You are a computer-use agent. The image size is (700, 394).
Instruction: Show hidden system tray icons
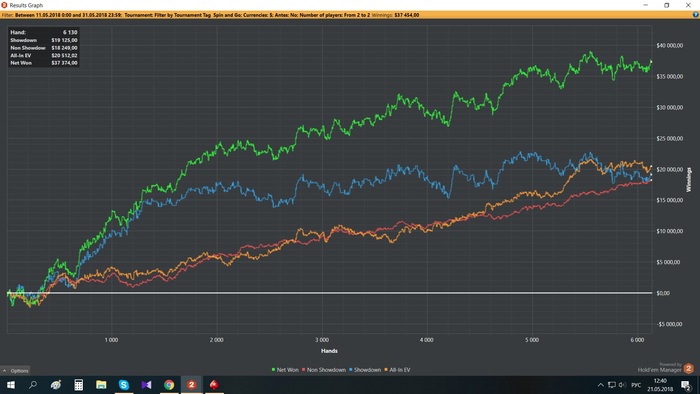(x=600, y=385)
